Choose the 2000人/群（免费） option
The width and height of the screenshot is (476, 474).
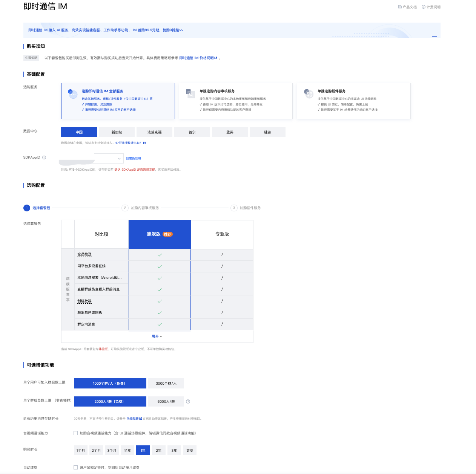coord(110,402)
